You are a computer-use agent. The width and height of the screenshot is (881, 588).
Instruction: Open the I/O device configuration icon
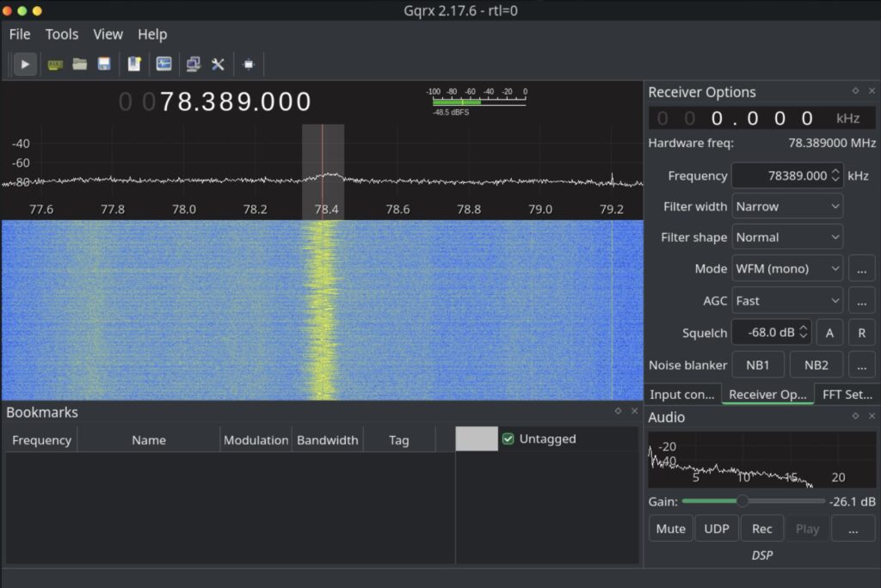tap(55, 64)
